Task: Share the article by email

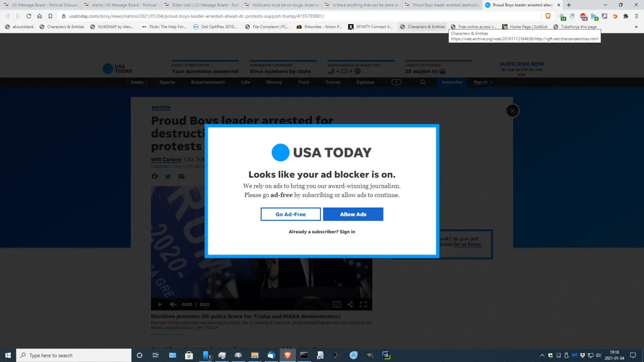Action: point(182,176)
